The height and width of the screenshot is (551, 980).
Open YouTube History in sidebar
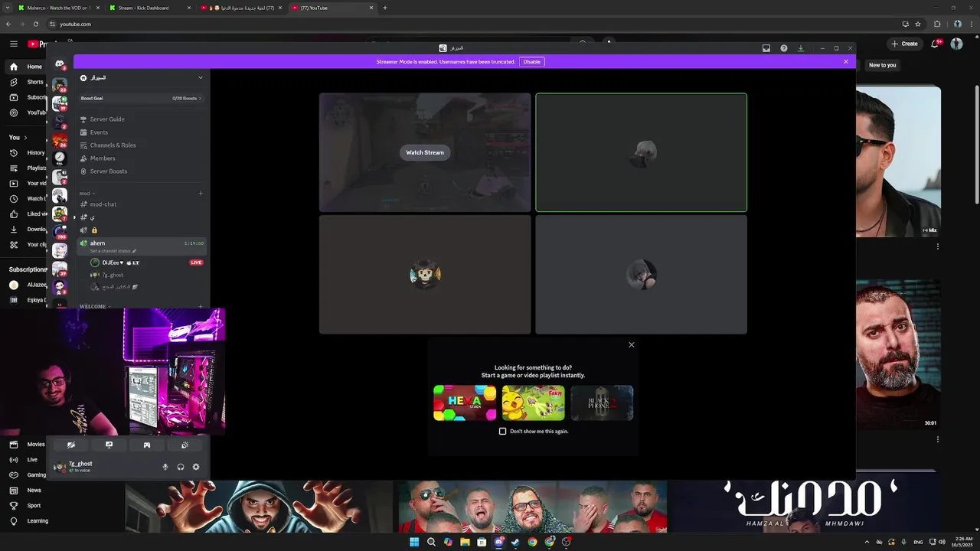tap(28, 152)
